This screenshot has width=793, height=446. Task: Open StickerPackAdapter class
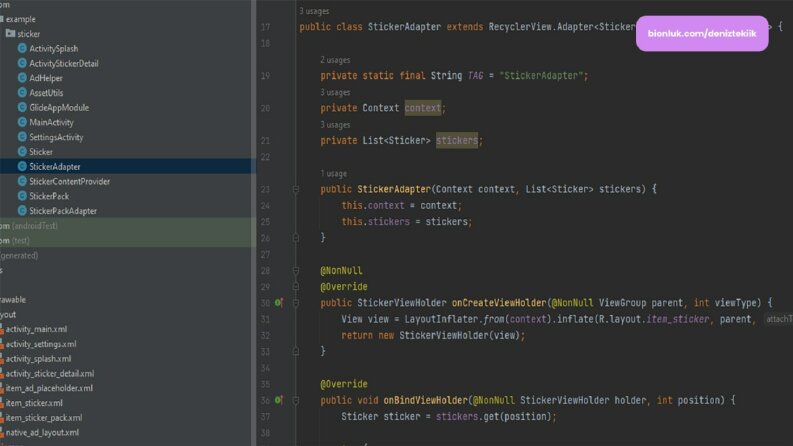pyautogui.click(x=63, y=211)
